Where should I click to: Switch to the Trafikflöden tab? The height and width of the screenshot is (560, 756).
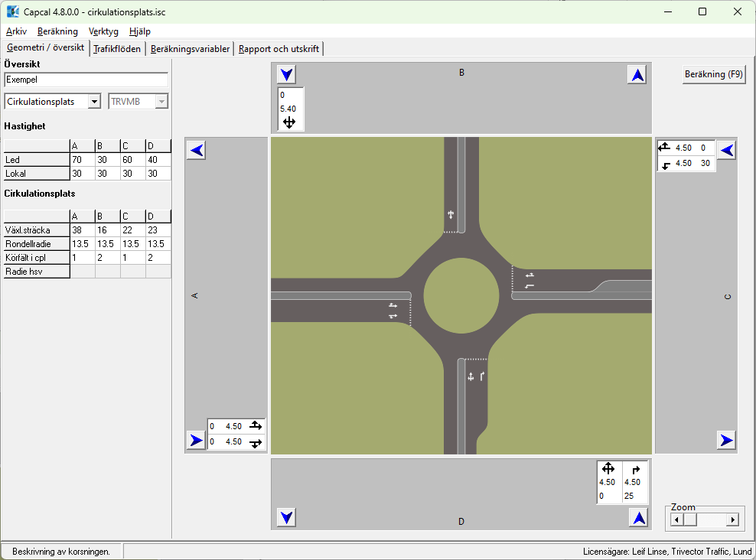pos(117,49)
